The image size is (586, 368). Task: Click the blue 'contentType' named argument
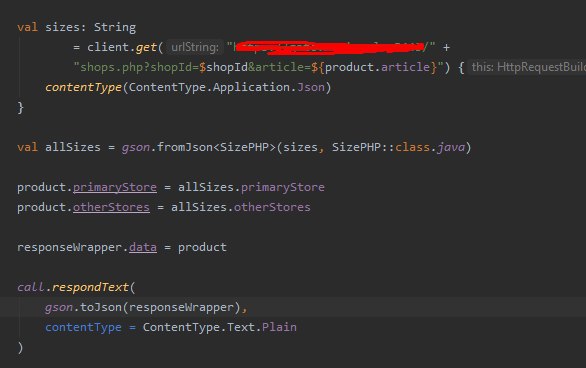(x=83, y=327)
